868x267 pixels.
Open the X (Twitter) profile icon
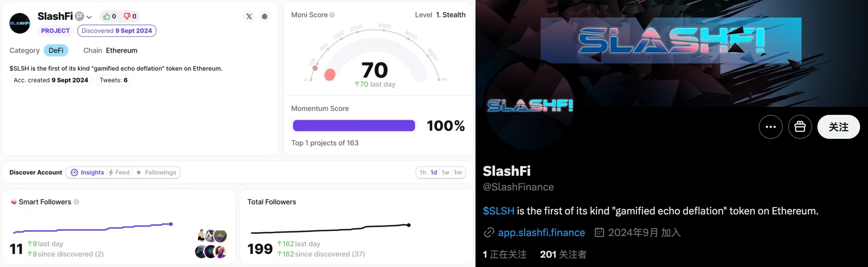click(x=249, y=17)
